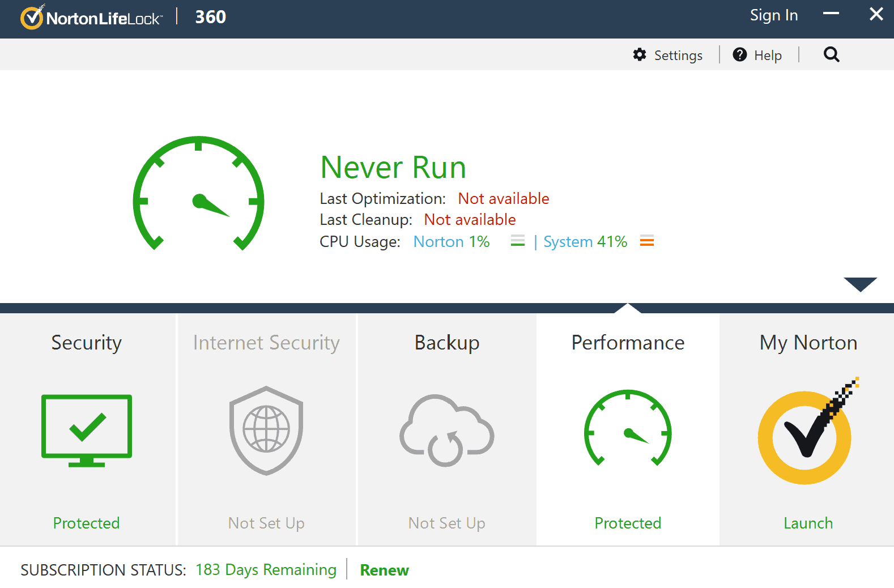This screenshot has width=894, height=588.
Task: Click Norton 1% CPU usage value
Action: click(452, 241)
